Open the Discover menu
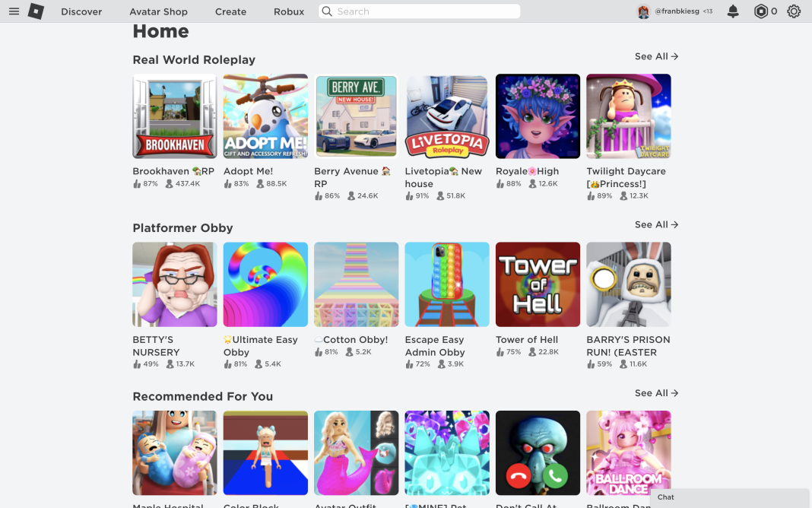This screenshot has width=812, height=508. pos(81,11)
